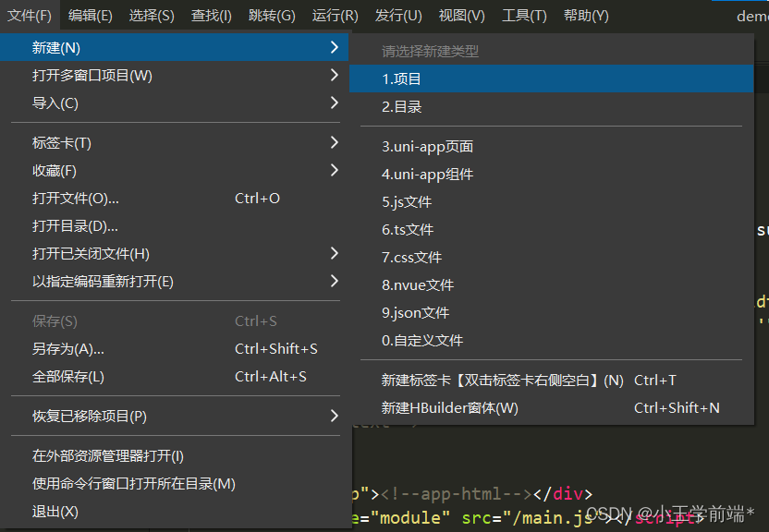Open the 文件(F) menu
Image resolution: width=769 pixels, height=532 pixels.
pyautogui.click(x=30, y=16)
